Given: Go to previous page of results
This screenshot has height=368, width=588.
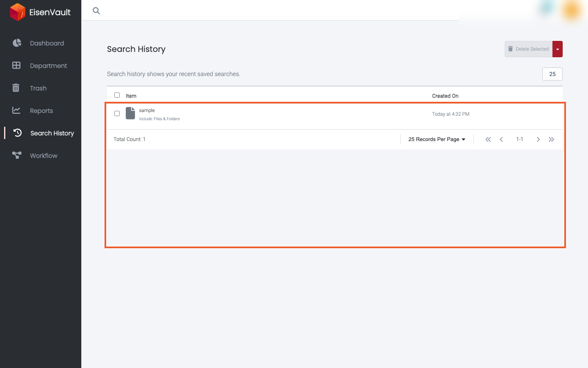Looking at the screenshot, I should (501, 139).
